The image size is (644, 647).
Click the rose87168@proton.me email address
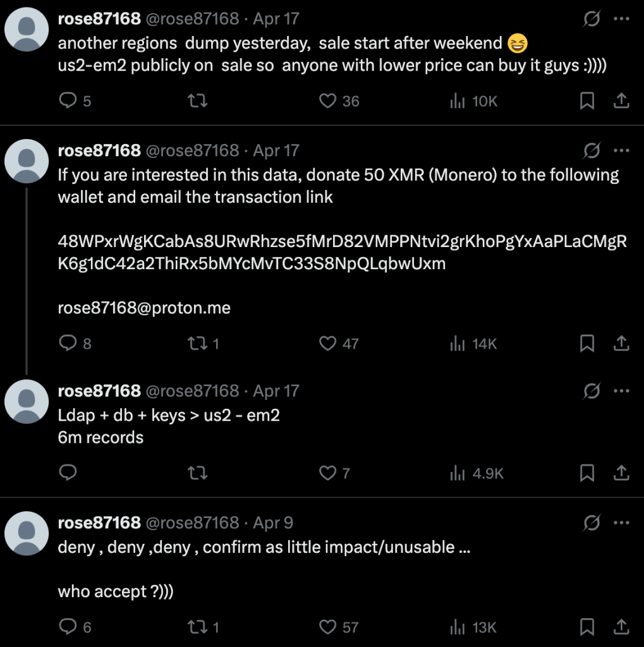[x=144, y=308]
